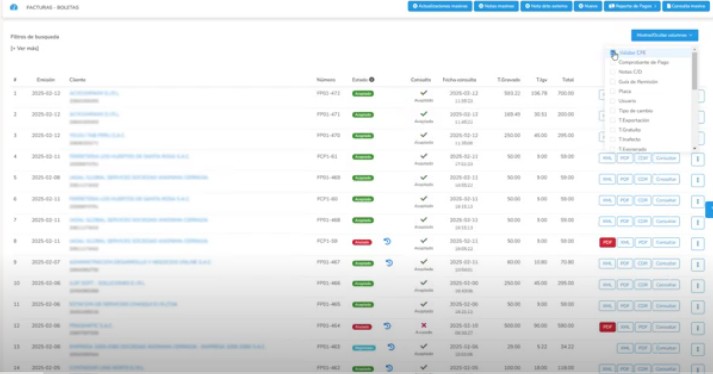Click the Nuevo button
Viewport: 713px width, 374px height.
tap(587, 6)
